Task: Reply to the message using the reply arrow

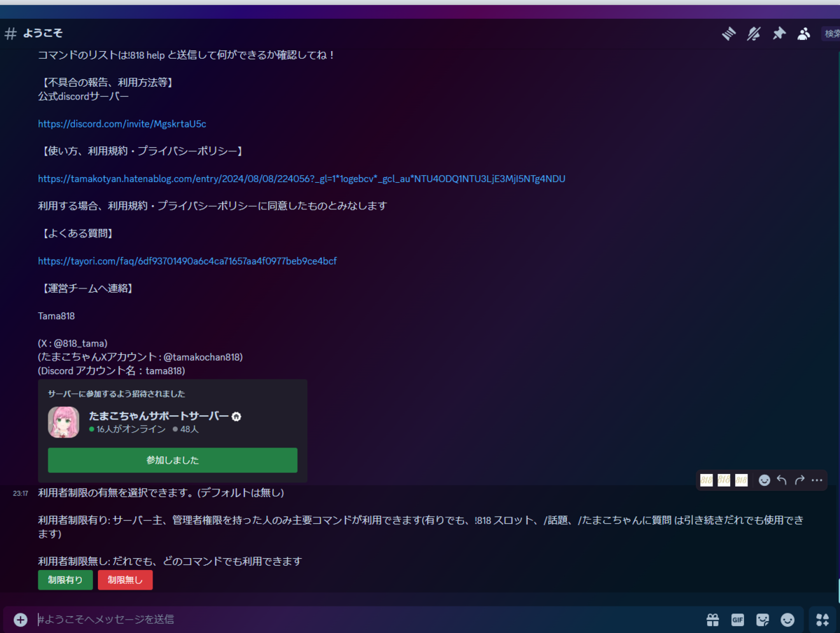Action: [x=782, y=480]
